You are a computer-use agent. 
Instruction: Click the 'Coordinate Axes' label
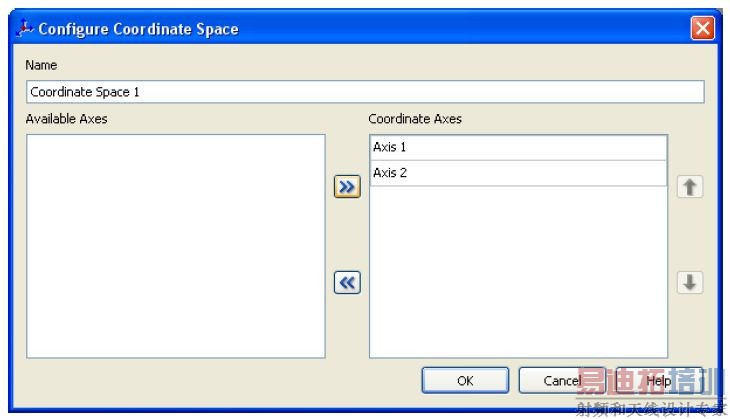[415, 119]
